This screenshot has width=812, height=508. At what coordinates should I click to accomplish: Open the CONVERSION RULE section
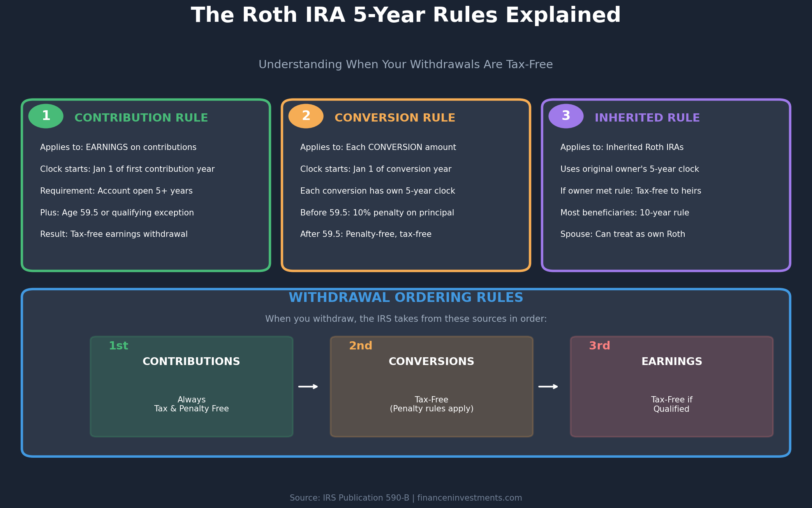[x=395, y=117]
